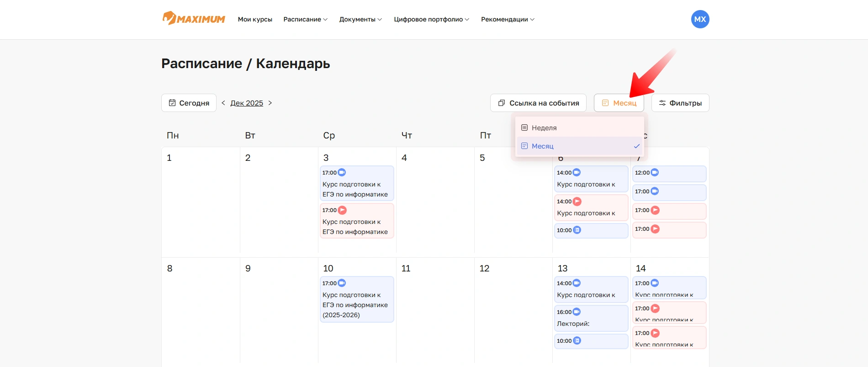Open Фильтры panel
The image size is (868, 367).
[680, 103]
